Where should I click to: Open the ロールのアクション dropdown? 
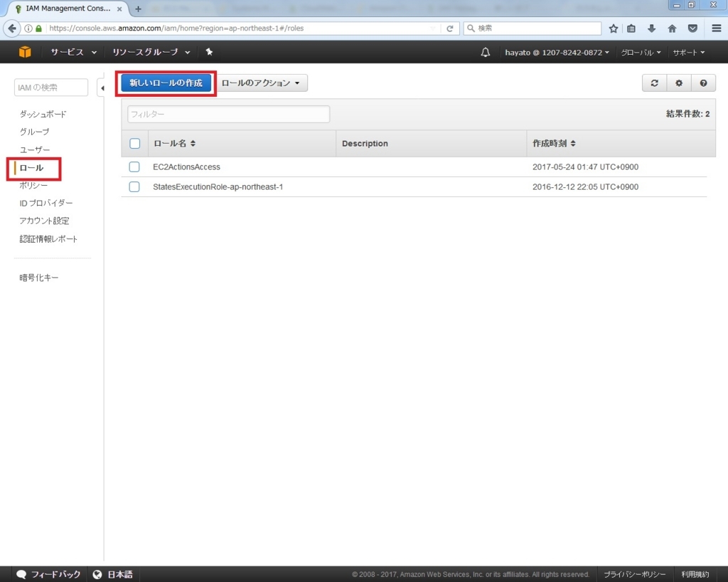click(262, 83)
